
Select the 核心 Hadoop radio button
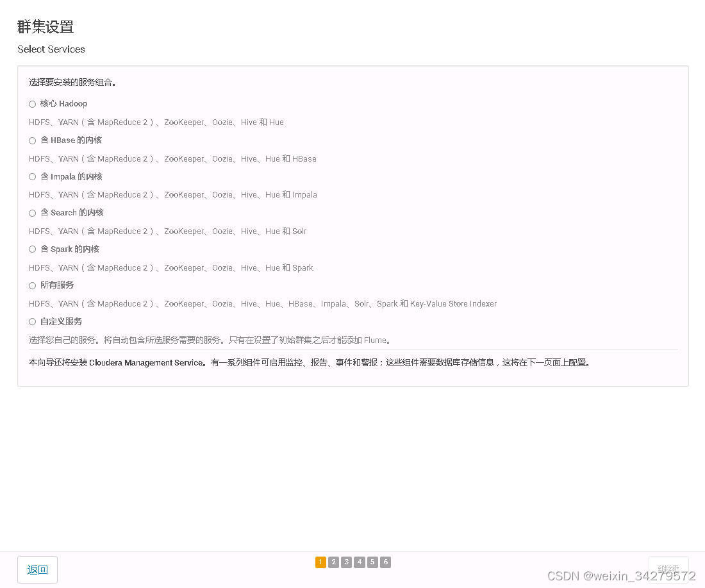33,105
